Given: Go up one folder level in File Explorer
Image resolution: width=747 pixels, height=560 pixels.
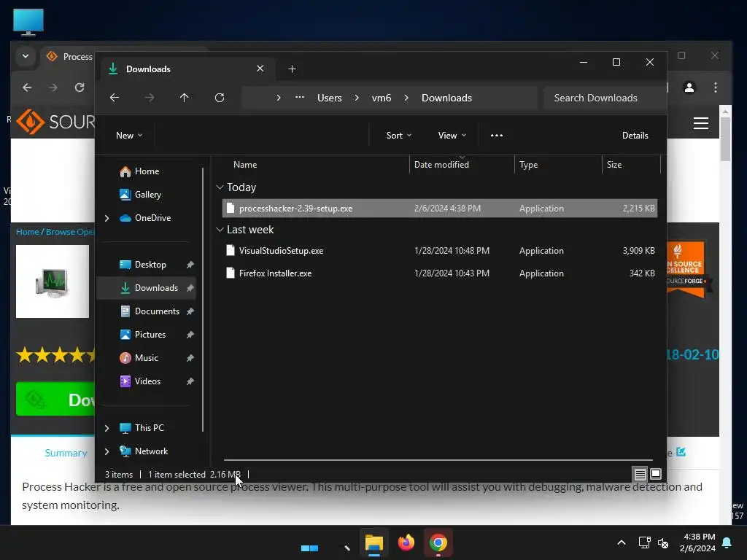Looking at the screenshot, I should (x=184, y=98).
